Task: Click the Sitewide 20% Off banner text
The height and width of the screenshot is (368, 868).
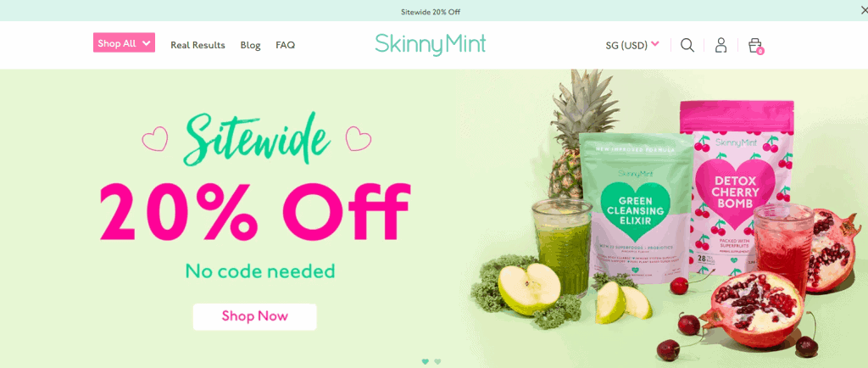Action: (430, 12)
